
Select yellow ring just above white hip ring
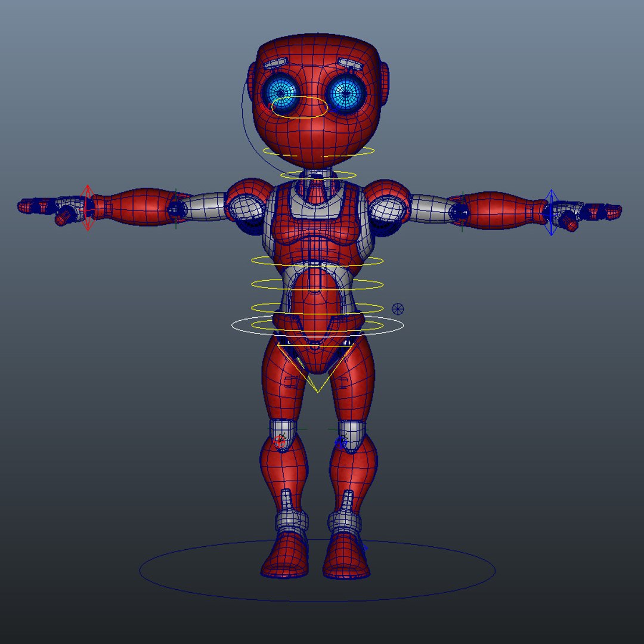[x=317, y=308]
